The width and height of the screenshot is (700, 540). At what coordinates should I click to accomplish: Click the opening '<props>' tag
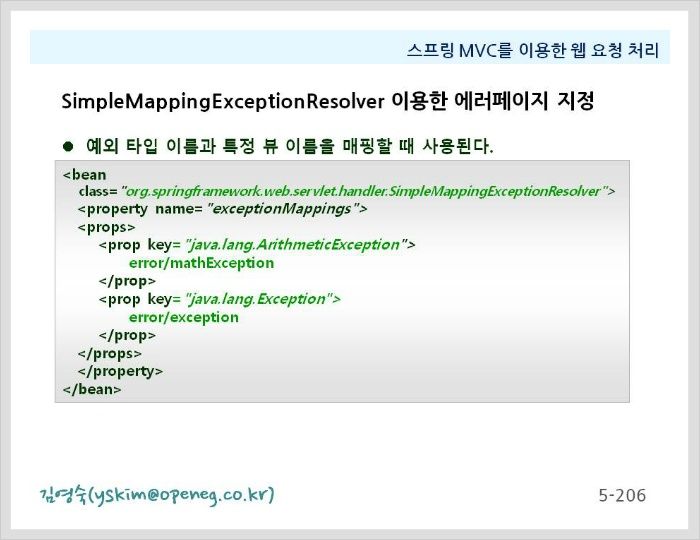(x=106, y=227)
